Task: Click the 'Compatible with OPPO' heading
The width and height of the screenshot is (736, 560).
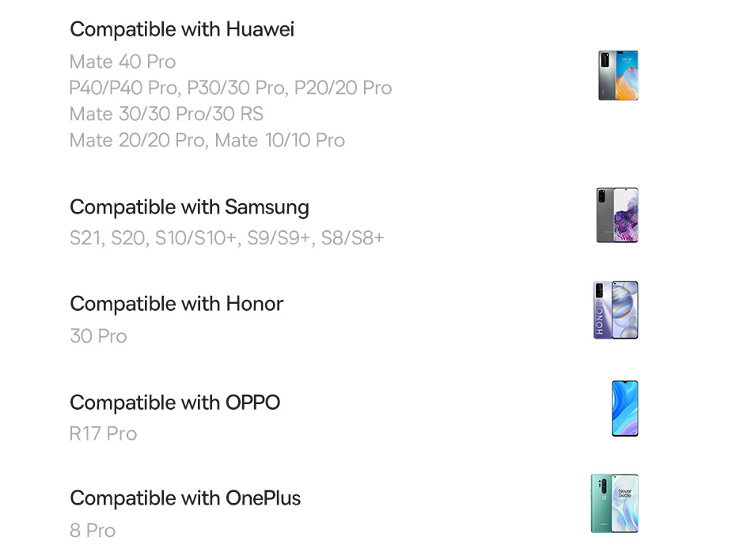Action: [x=175, y=403]
